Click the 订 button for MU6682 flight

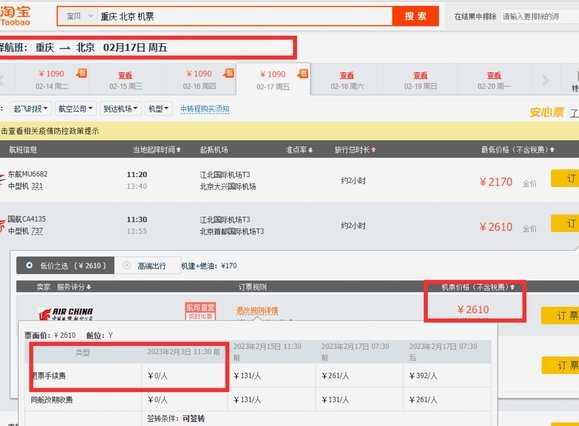[565, 178]
